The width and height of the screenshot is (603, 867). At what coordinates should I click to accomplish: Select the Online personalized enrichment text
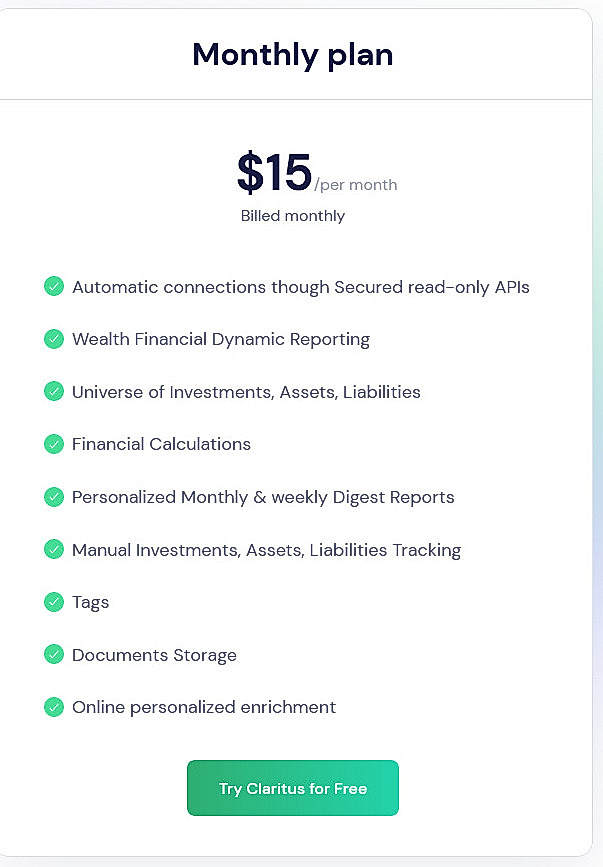click(203, 707)
